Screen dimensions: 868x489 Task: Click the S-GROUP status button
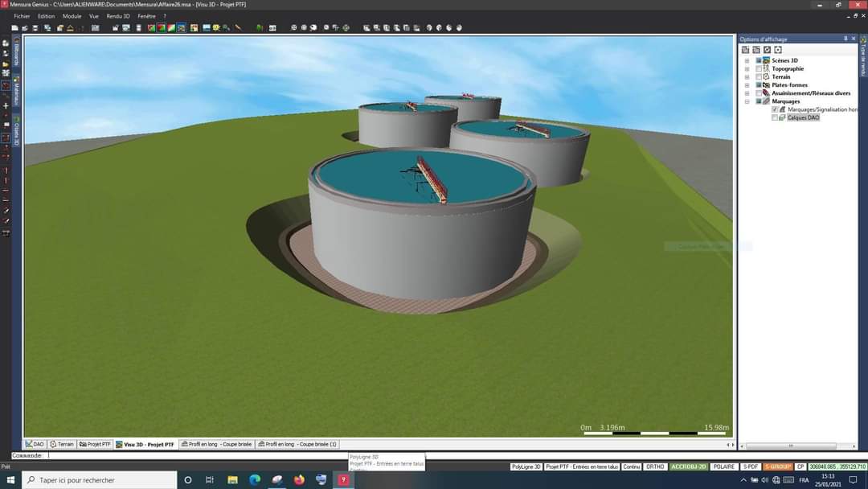[x=778, y=466]
